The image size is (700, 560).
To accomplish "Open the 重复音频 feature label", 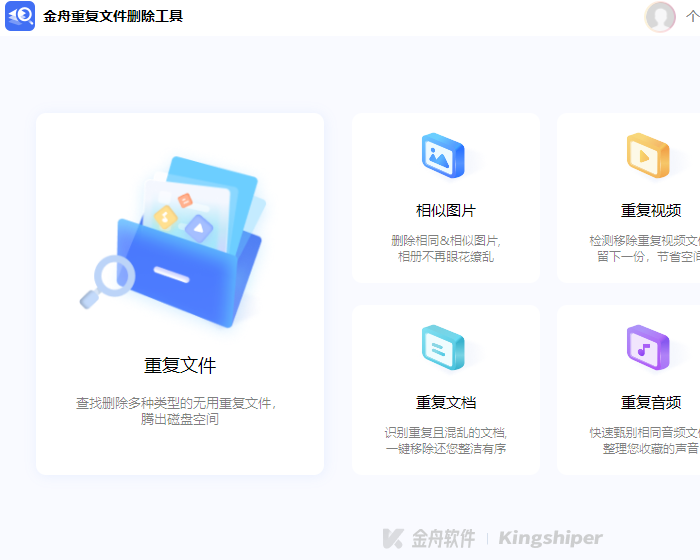I will point(651,403).
